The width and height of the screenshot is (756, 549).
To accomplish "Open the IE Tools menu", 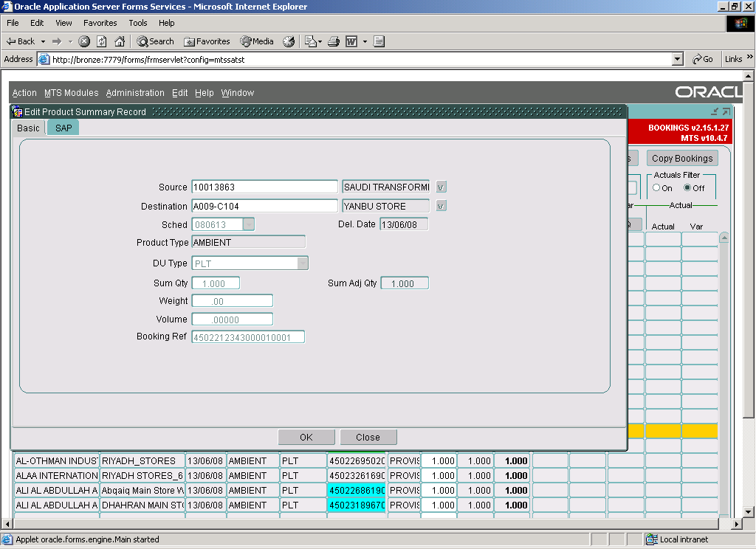I will point(137,23).
